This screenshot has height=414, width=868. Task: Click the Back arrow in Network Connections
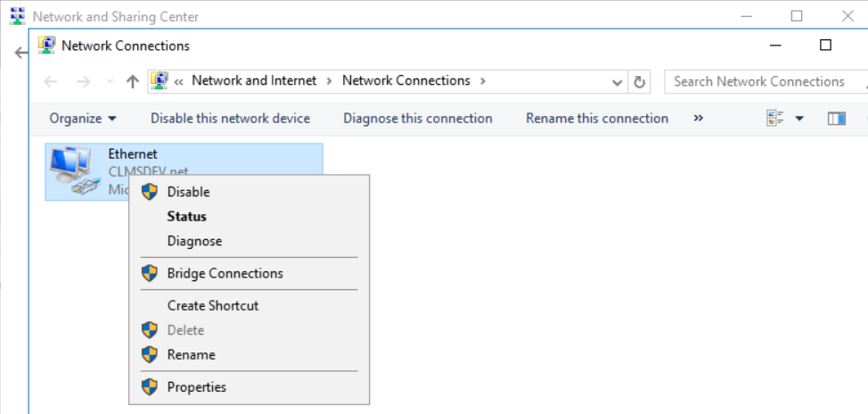pos(51,81)
